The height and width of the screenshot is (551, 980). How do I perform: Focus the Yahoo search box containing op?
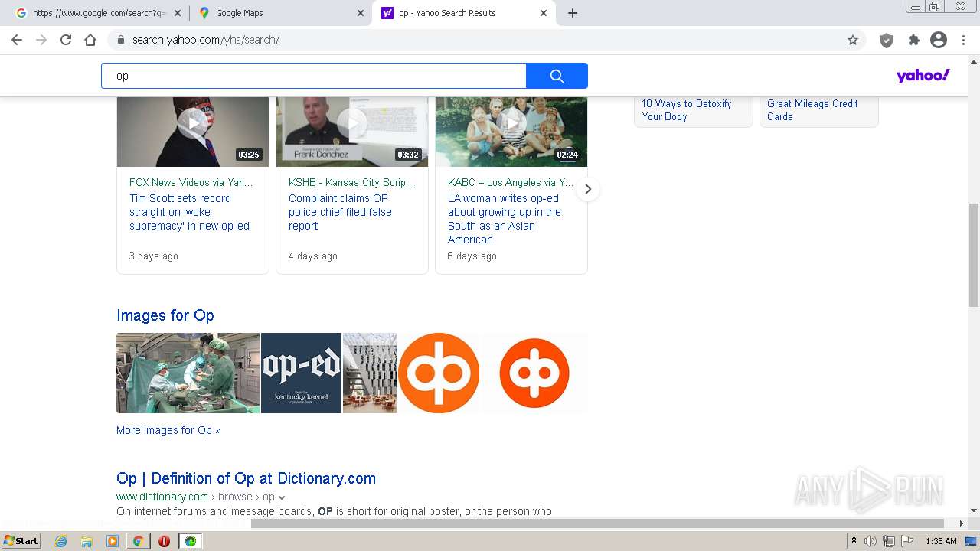(314, 76)
